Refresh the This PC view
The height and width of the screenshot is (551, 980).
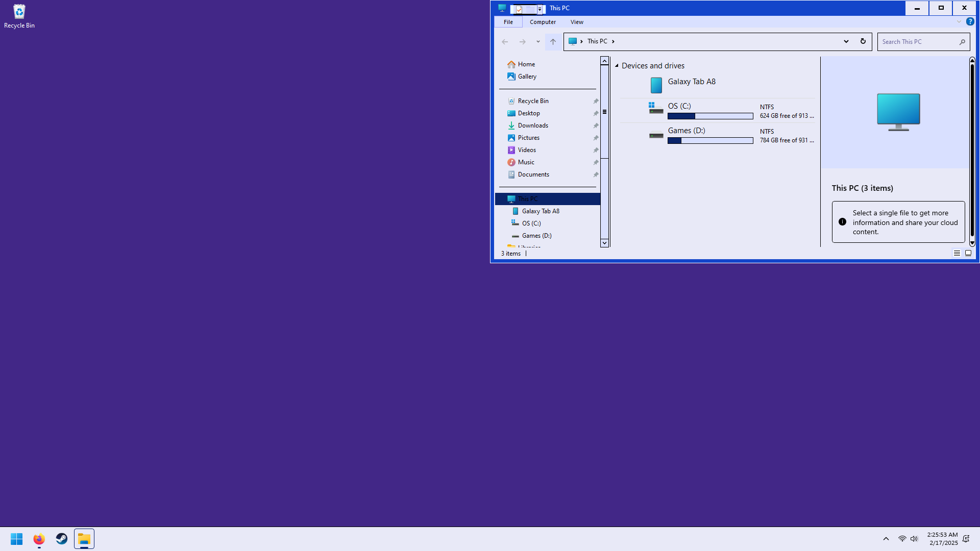[x=863, y=41]
